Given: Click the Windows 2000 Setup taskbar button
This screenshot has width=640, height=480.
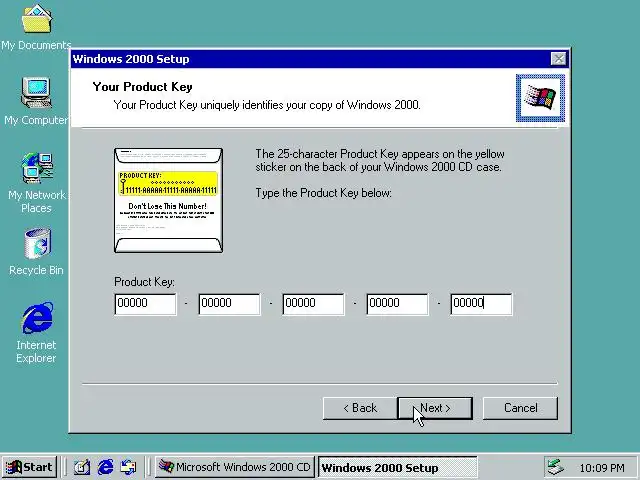Looking at the screenshot, I should coord(397,467).
